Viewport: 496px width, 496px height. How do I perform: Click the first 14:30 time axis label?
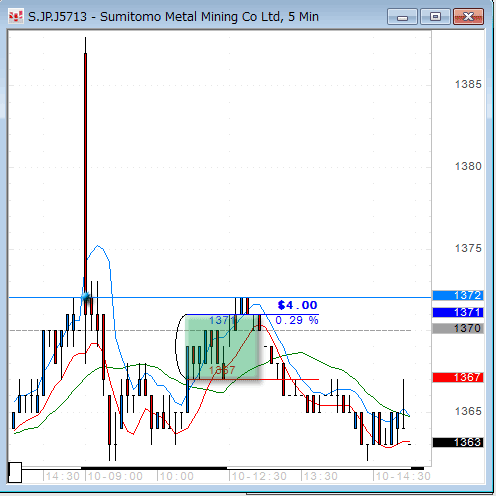[62, 476]
